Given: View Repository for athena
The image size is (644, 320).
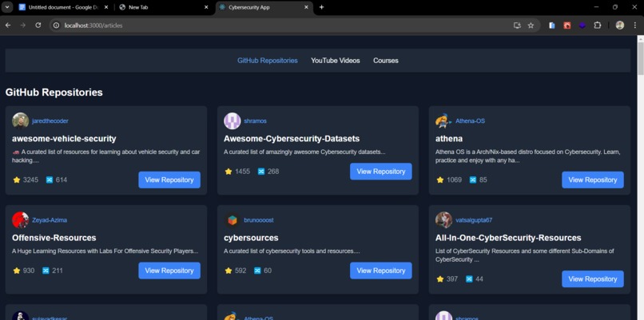Looking at the screenshot, I should click(x=593, y=180).
